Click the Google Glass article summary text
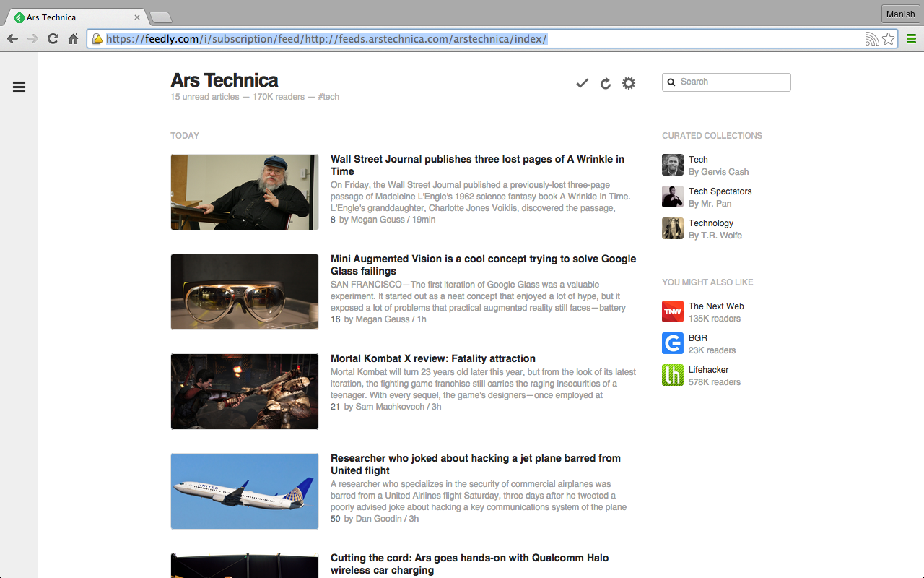 (x=478, y=296)
